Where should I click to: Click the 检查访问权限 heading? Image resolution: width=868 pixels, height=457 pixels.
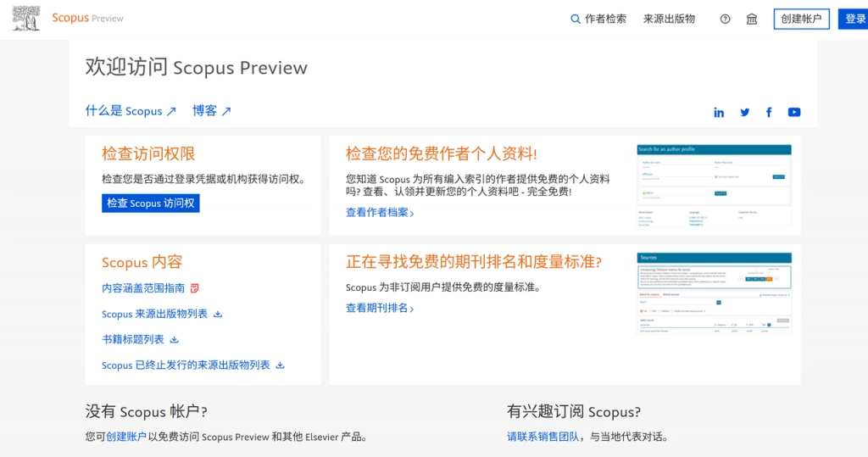148,153
